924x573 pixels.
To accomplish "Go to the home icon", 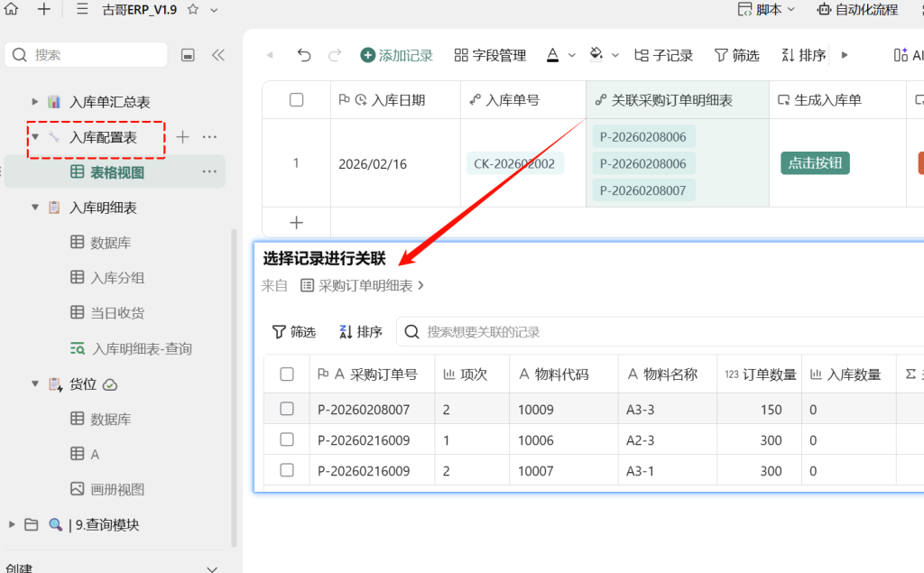I will 11,9.
